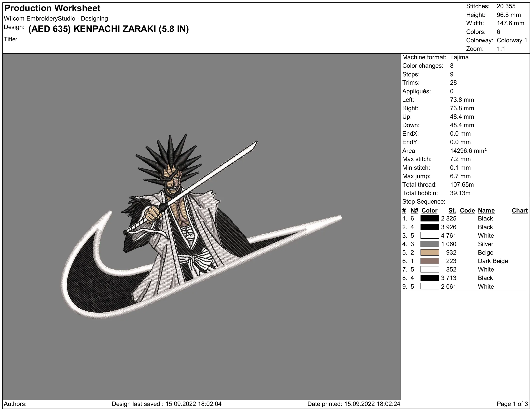
Task: Select 'Wilcom EmbroideryStudio - Designing' text
Action: 56,19
